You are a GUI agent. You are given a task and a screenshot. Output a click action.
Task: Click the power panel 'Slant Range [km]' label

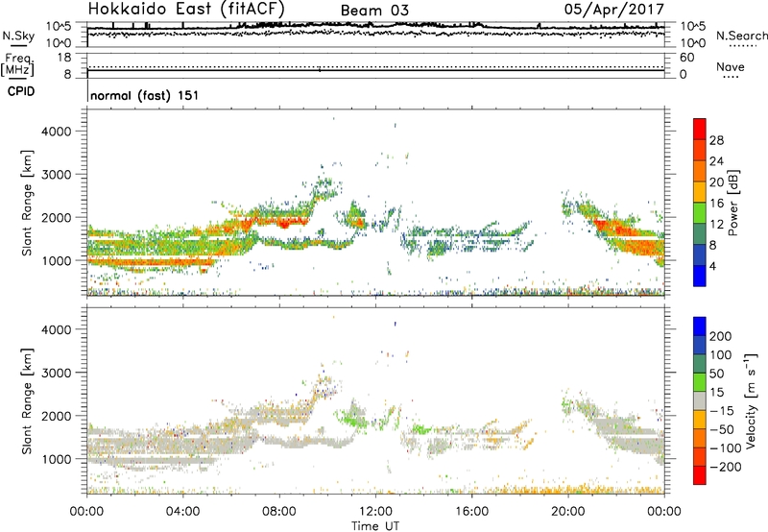click(27, 203)
